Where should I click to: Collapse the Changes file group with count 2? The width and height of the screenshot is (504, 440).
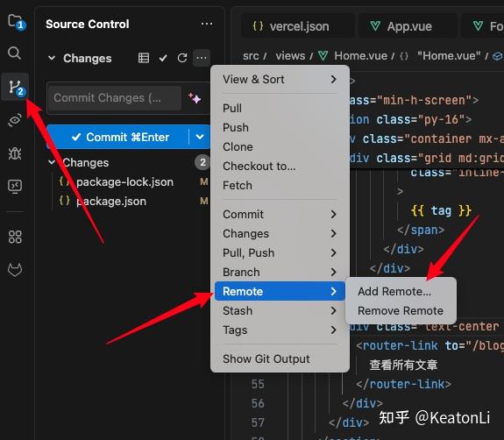[52, 162]
